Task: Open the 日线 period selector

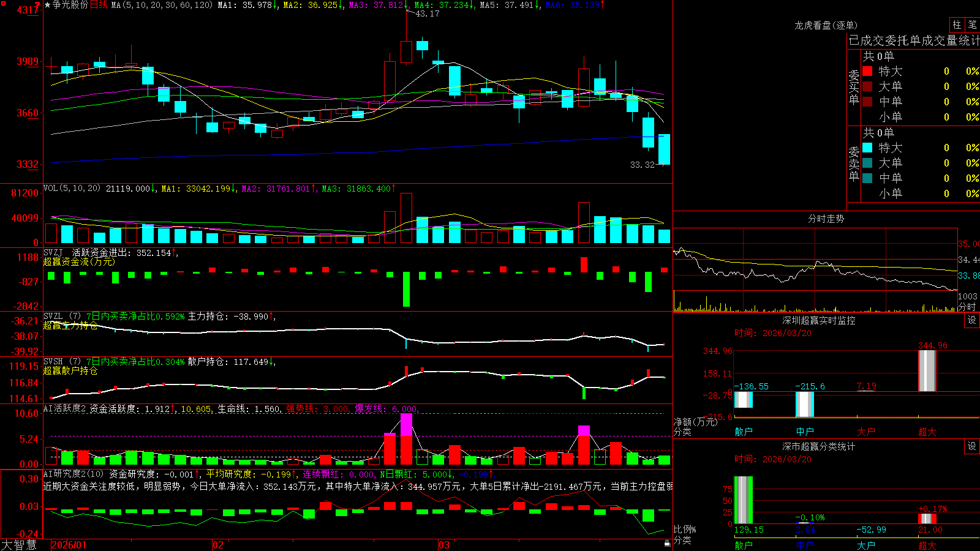Action: point(99,5)
